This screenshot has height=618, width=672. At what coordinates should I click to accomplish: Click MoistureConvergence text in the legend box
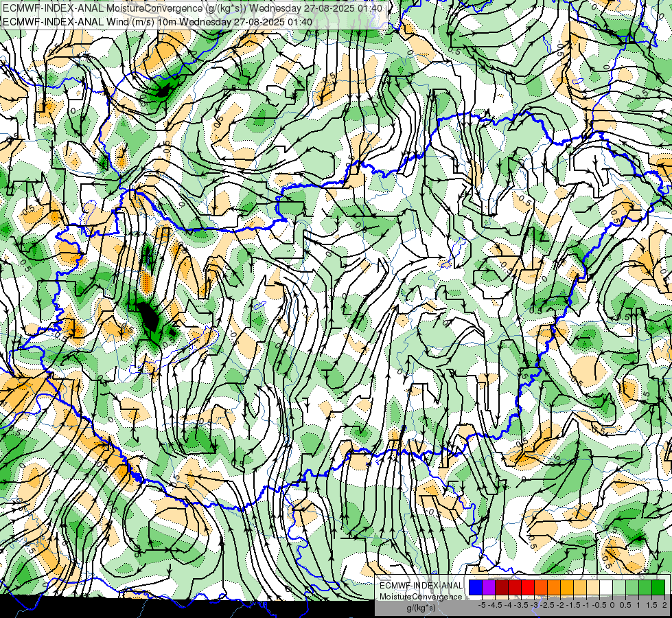click(421, 597)
